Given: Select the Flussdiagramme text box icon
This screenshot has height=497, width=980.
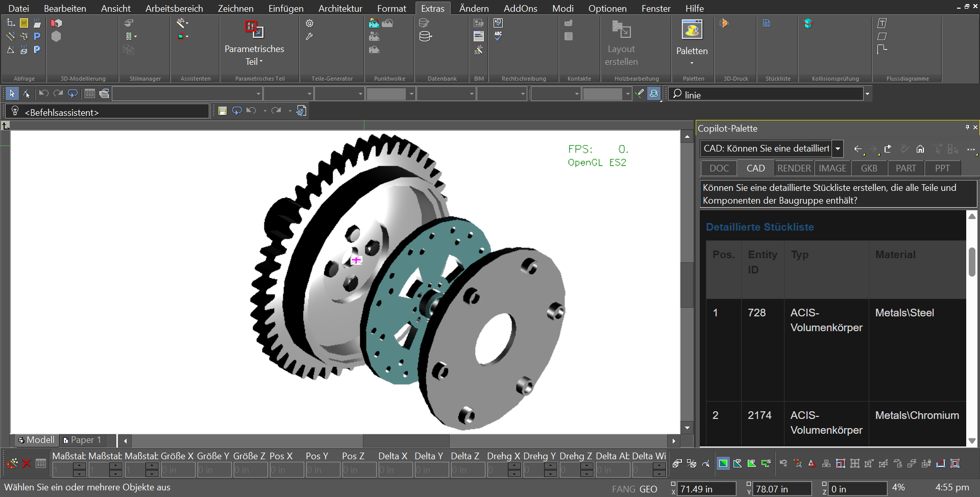Looking at the screenshot, I should tap(882, 23).
